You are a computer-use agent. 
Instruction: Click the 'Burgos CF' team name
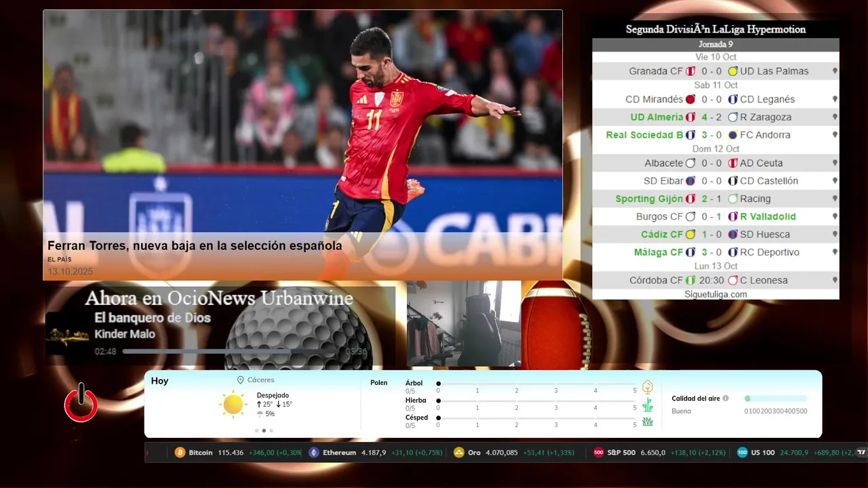click(x=660, y=217)
